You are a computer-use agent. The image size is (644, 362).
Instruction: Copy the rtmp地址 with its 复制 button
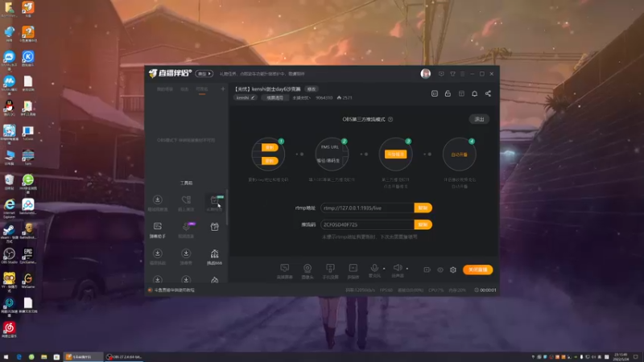coord(423,208)
